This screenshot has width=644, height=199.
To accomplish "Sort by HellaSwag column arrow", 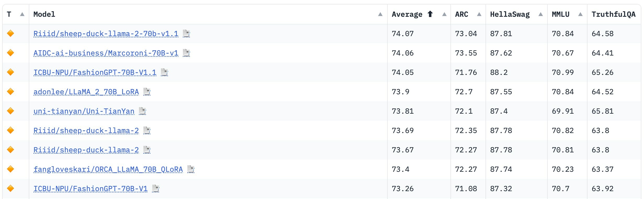I will (x=541, y=14).
